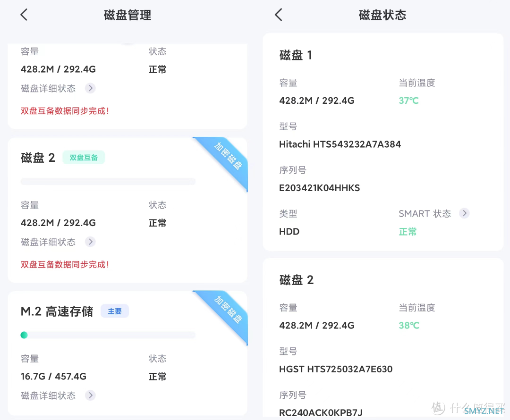510x420 pixels.
Task: Click 磁盘 1 capacity 428.2M / 292.4G in 磁盘状态
Action: point(316,101)
